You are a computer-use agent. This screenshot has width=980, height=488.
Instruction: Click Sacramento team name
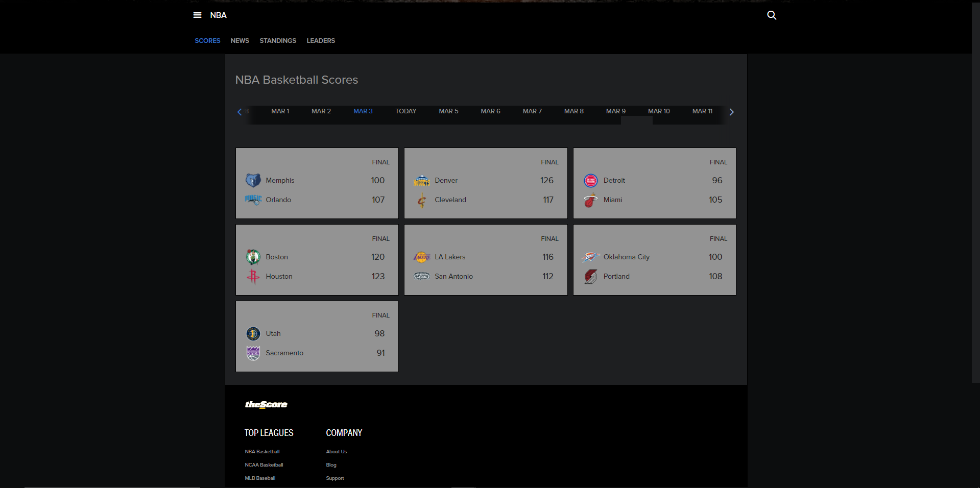click(284, 353)
